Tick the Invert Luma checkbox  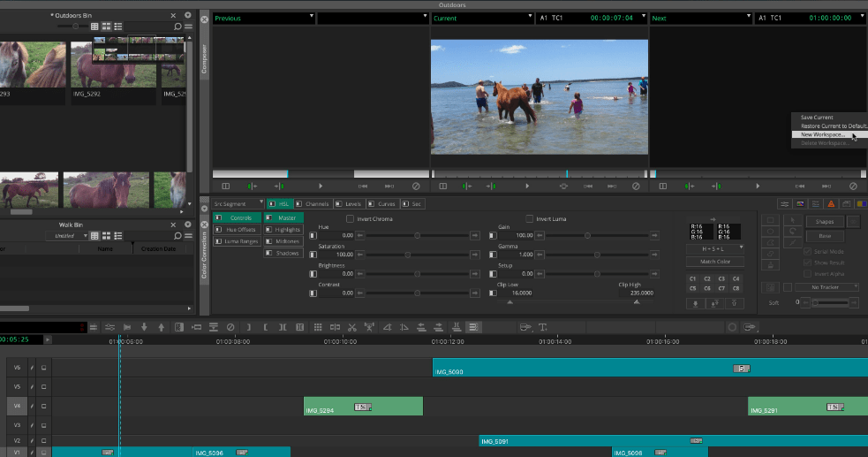pyautogui.click(x=530, y=218)
